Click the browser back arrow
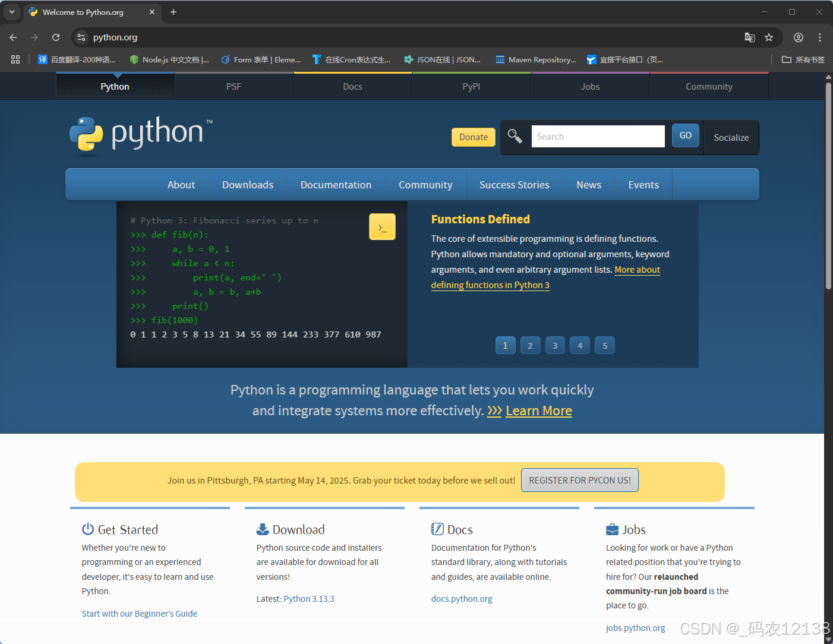This screenshot has width=833, height=644. point(13,37)
